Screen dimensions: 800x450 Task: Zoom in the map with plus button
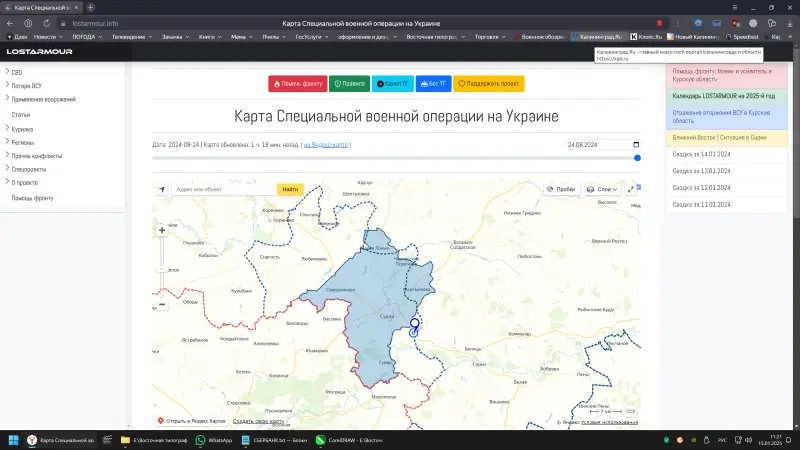162,230
